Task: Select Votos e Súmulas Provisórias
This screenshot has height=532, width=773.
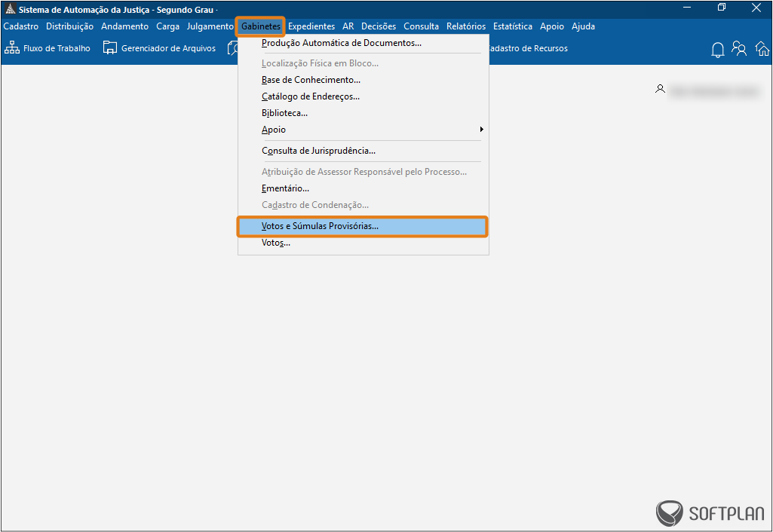Action: pos(362,227)
